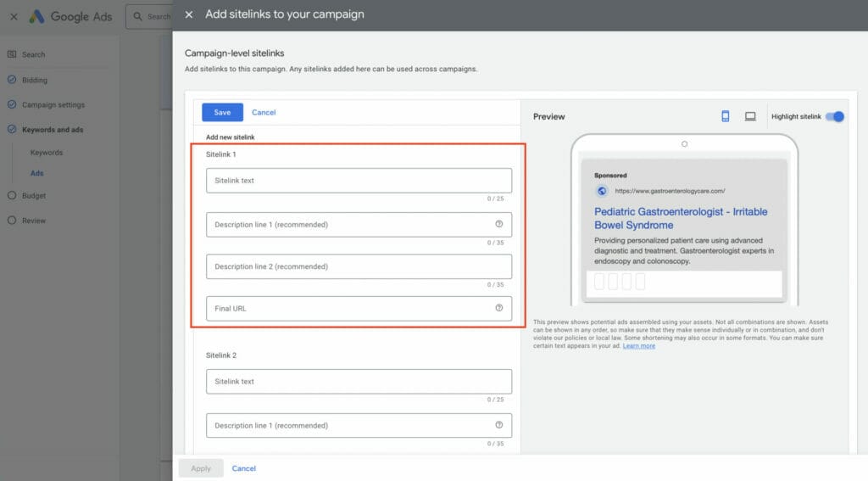Open Bidding step in sidebar
868x481 pixels.
(x=34, y=81)
